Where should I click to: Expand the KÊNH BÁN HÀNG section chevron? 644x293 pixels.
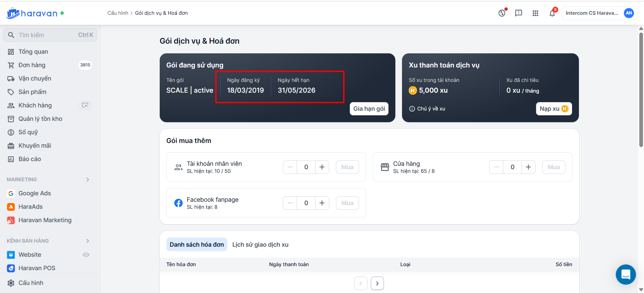(x=88, y=241)
